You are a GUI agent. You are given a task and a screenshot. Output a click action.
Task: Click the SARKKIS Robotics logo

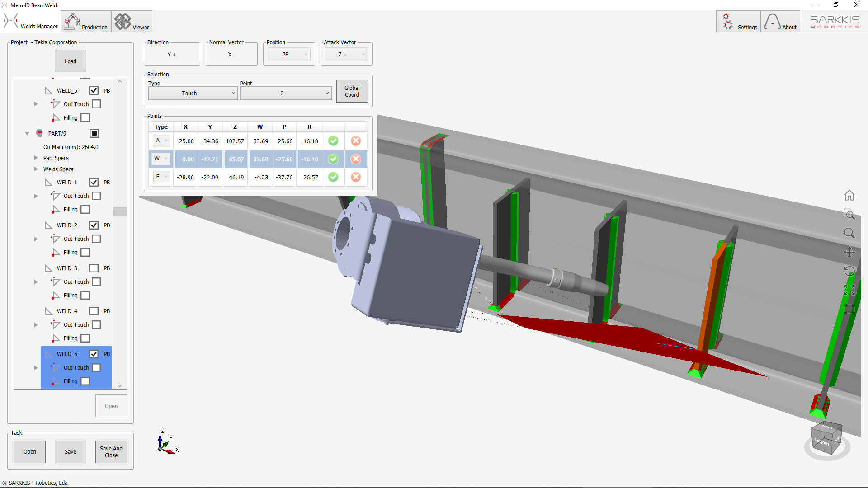835,22
